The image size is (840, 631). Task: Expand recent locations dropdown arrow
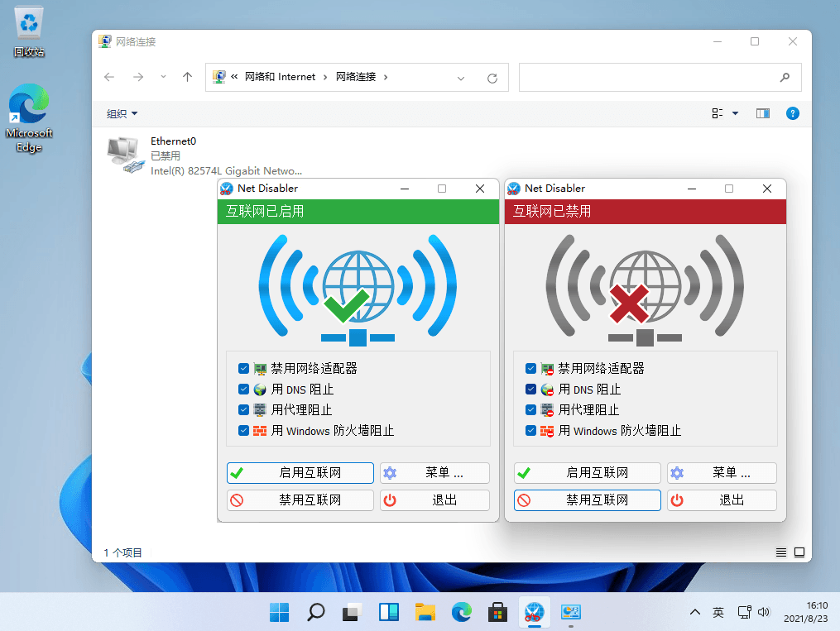pos(163,77)
